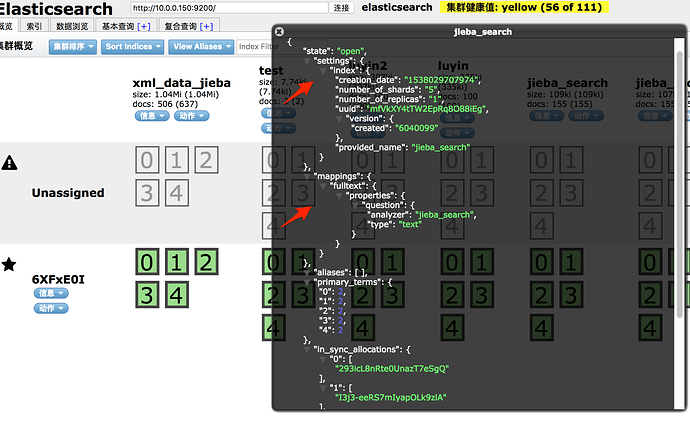Collapse the "1" array under in_sync_allocations
The width and height of the screenshot is (690, 421).
click(x=323, y=388)
